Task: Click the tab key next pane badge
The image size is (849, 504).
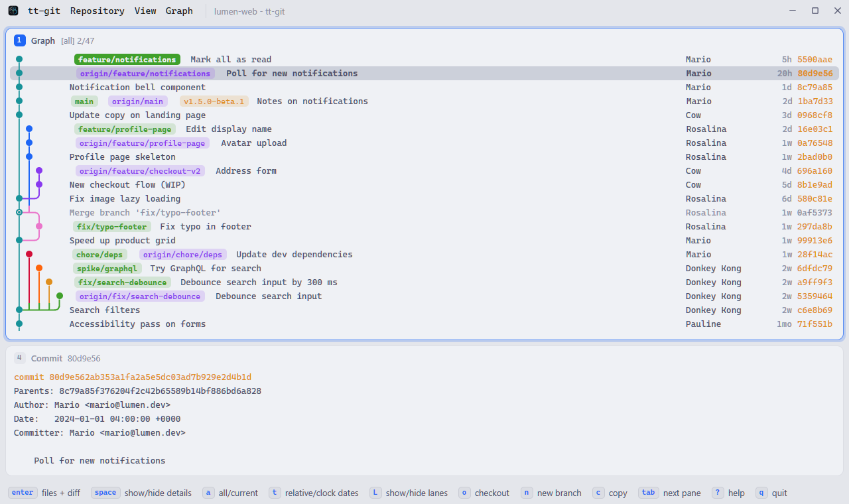Action: (649, 493)
